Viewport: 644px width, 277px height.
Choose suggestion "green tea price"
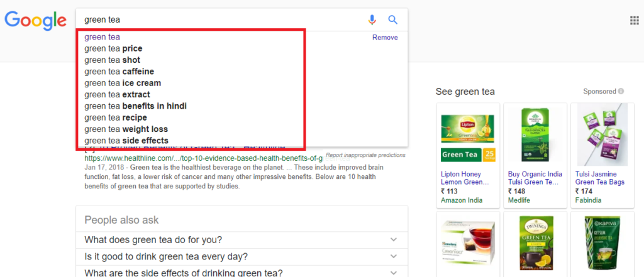(113, 48)
